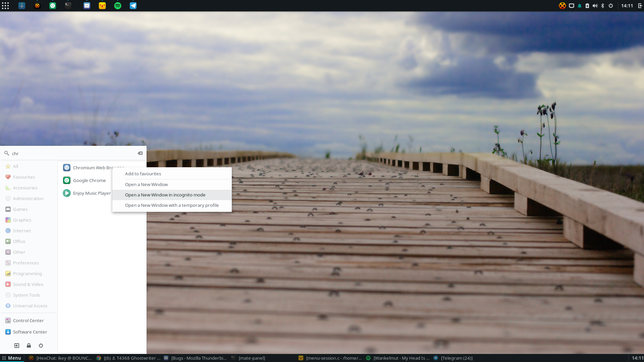The width and height of the screenshot is (644, 362).
Task: Launch Spotify from top panel
Action: [x=118, y=6]
